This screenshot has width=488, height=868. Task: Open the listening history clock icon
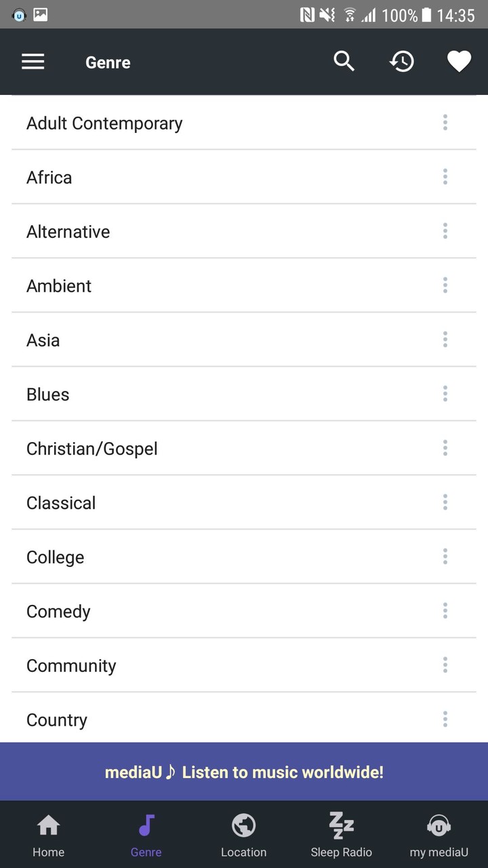[401, 62]
